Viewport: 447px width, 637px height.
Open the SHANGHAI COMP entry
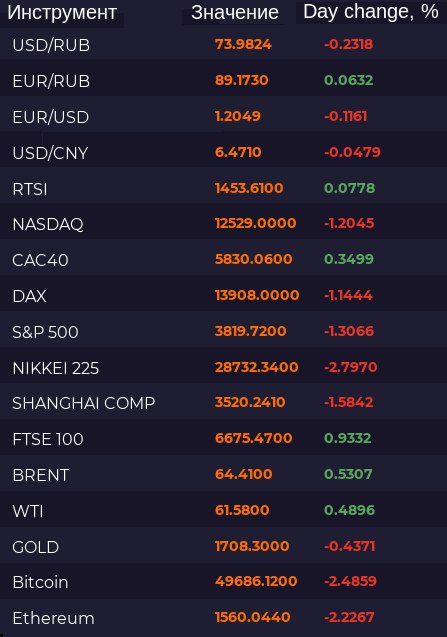(224, 403)
